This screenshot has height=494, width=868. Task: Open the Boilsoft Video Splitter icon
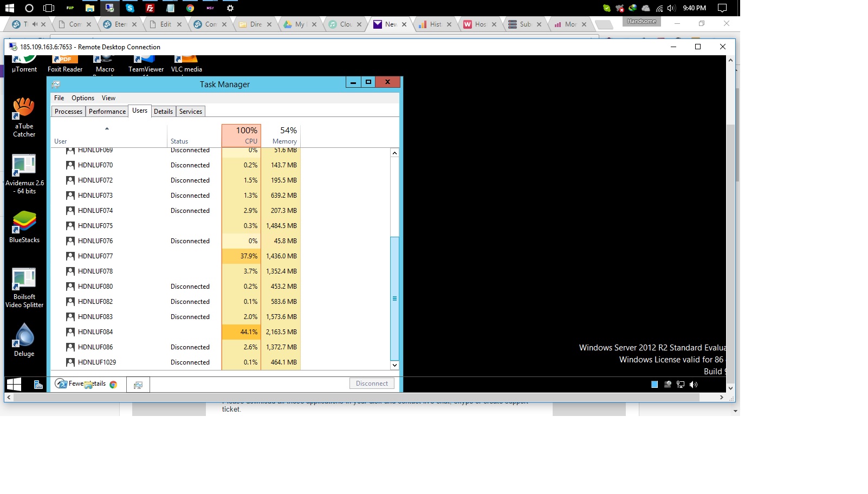point(24,287)
